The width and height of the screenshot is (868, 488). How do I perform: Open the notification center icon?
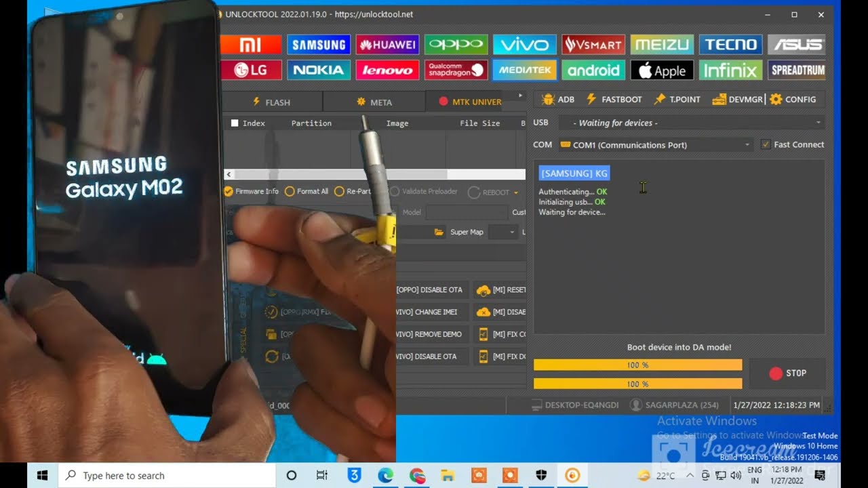tap(819, 475)
